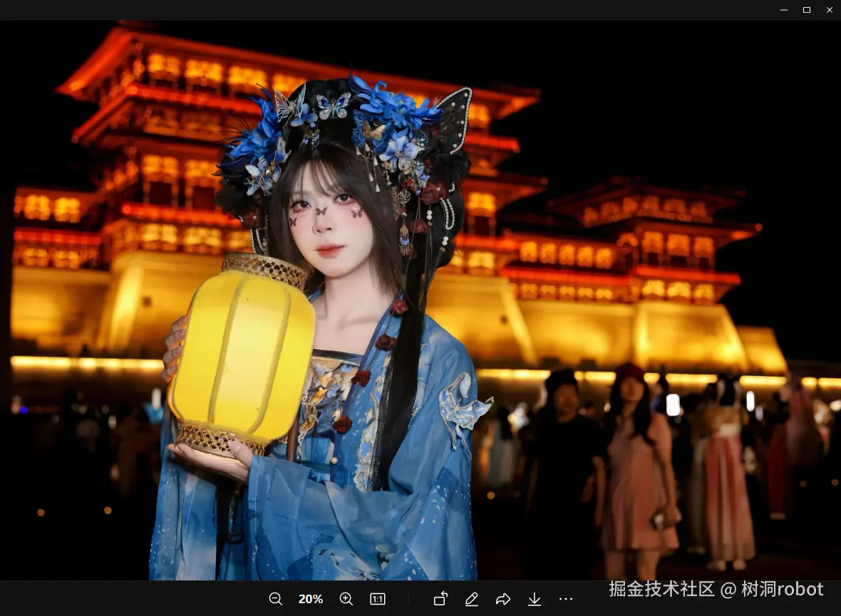The width and height of the screenshot is (841, 616).
Task: Click the 20% zoom level value
Action: pos(311,599)
